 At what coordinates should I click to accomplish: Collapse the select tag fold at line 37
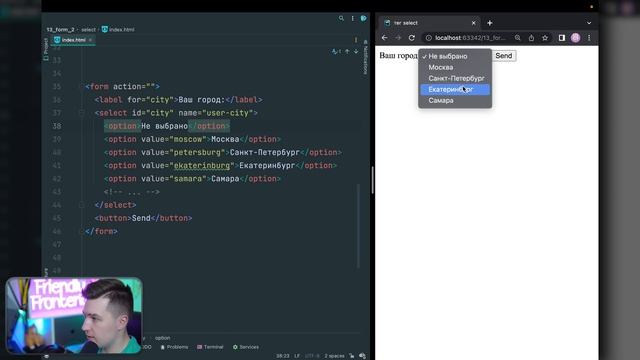click(81, 113)
